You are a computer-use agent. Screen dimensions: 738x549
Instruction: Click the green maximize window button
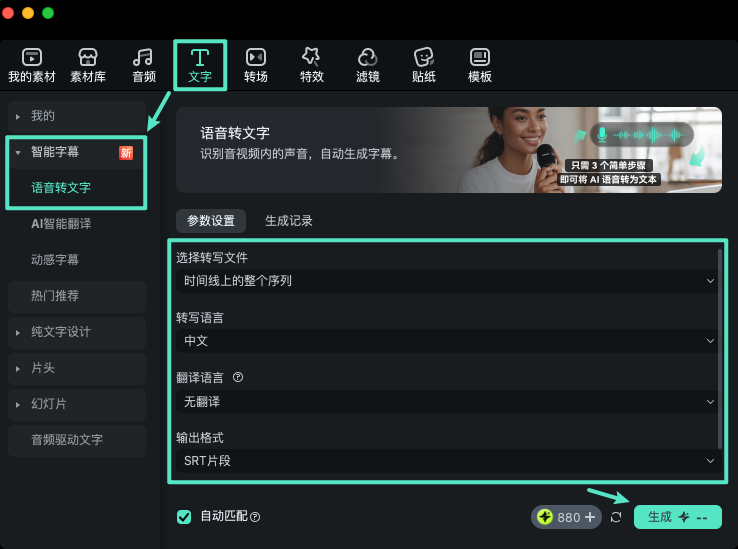pyautogui.click(x=48, y=13)
